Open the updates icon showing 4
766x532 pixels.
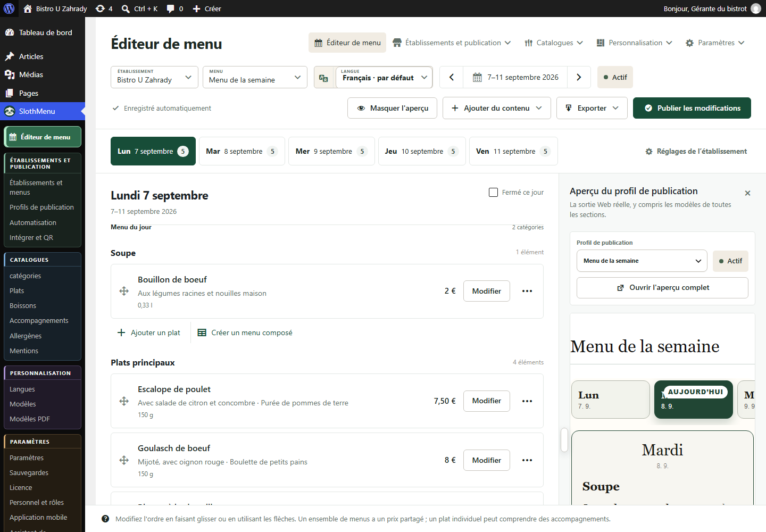click(x=104, y=9)
